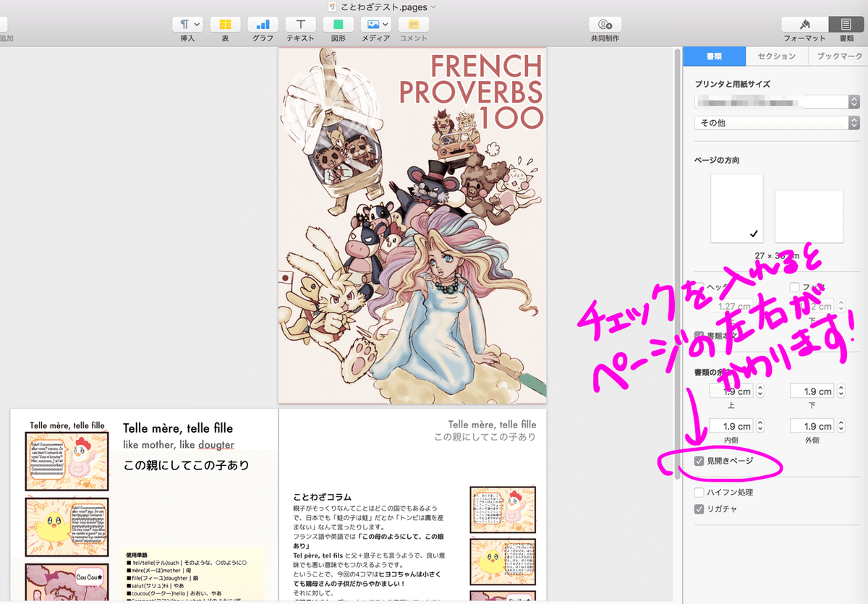The image size is (868, 604).
Task: Click the プリンタと用紙サイズ label
Action: pyautogui.click(x=732, y=84)
